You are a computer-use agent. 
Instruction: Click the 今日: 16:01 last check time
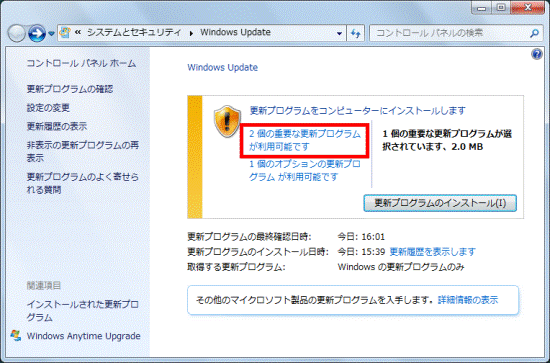pos(361,237)
